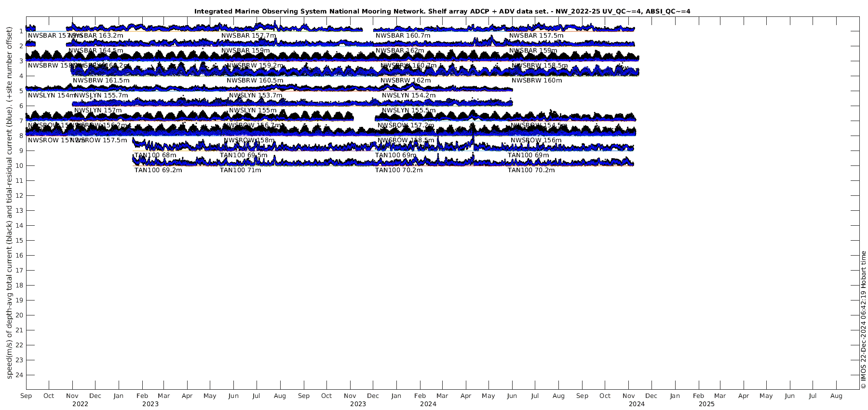Click the IMOS copyright timestamp text on right edge
Screen dimensions: 868x410
[x=863, y=320]
